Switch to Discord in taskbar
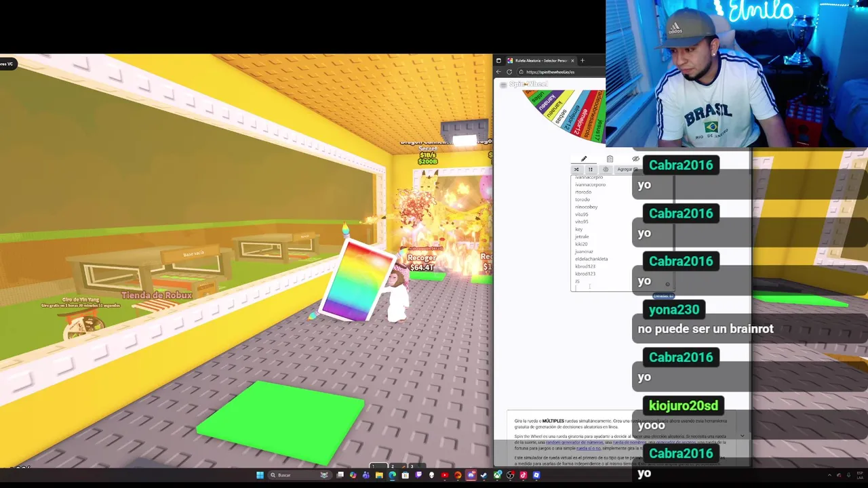This screenshot has width=868, height=488. [471, 475]
